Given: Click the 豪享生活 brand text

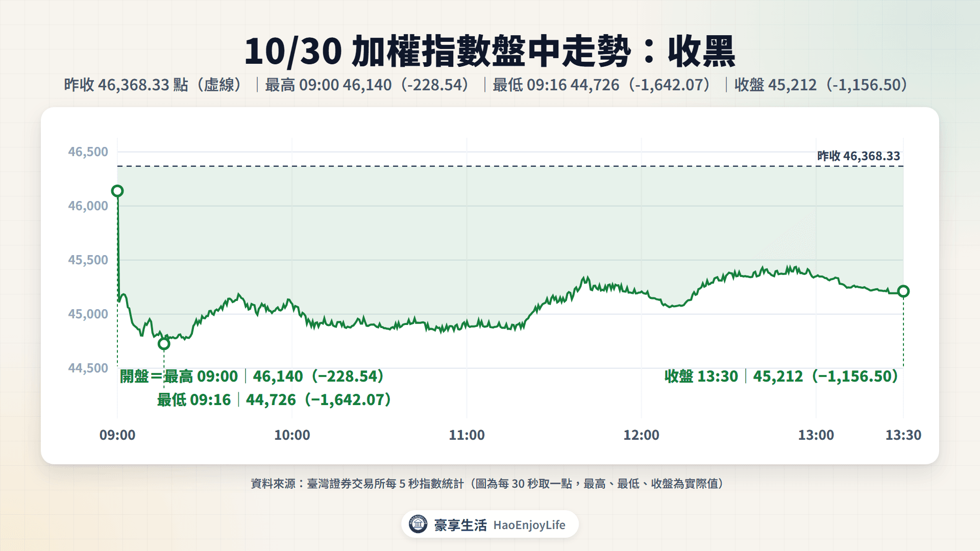Looking at the screenshot, I should (460, 525).
